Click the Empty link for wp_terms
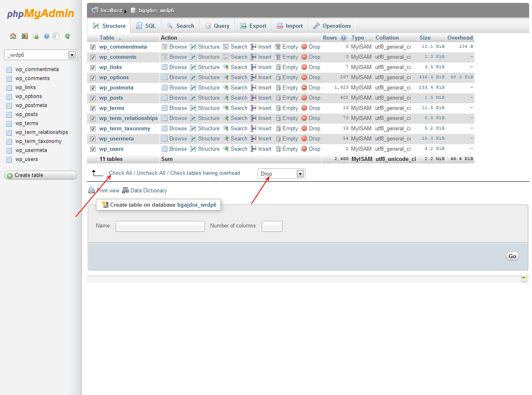Image resolution: width=532 pixels, height=395 pixels. tap(290, 108)
